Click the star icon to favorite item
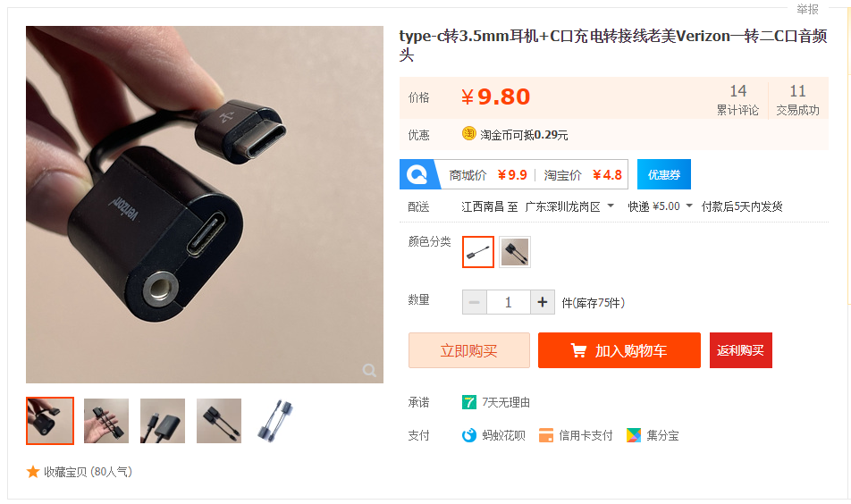 pos(32,472)
